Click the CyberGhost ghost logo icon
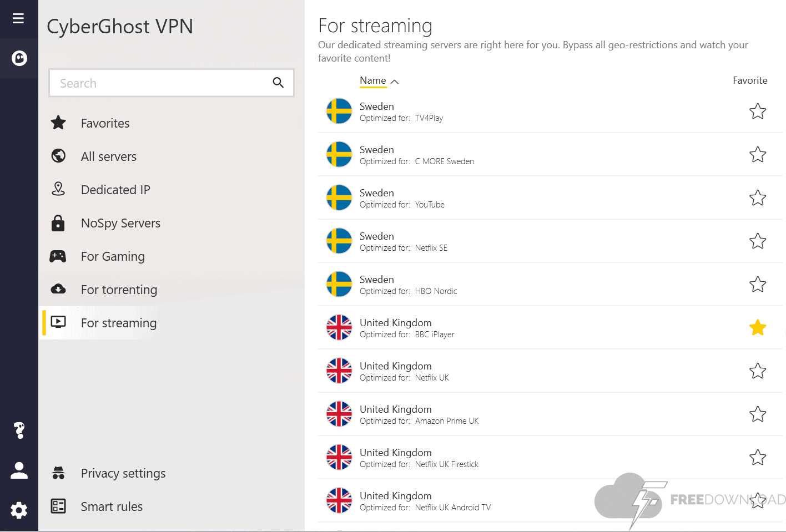Screen dimensions: 786x532 click(19, 58)
